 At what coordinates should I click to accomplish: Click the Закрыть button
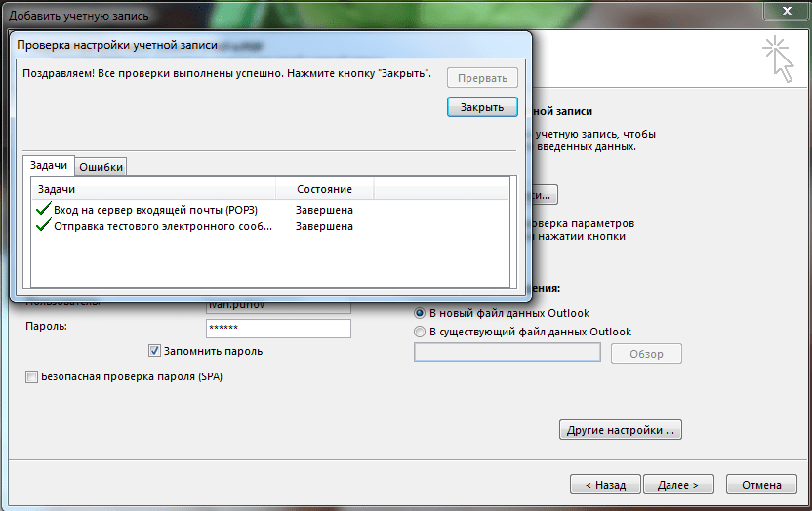482,107
